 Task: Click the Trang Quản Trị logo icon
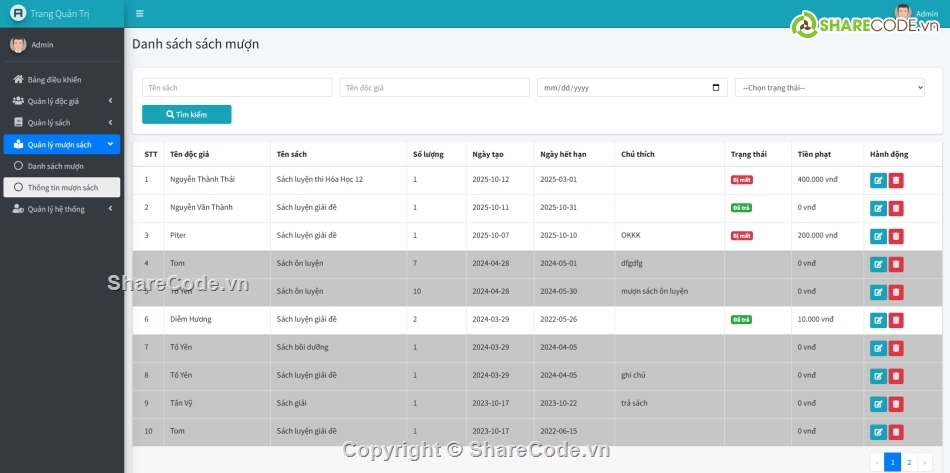point(17,14)
